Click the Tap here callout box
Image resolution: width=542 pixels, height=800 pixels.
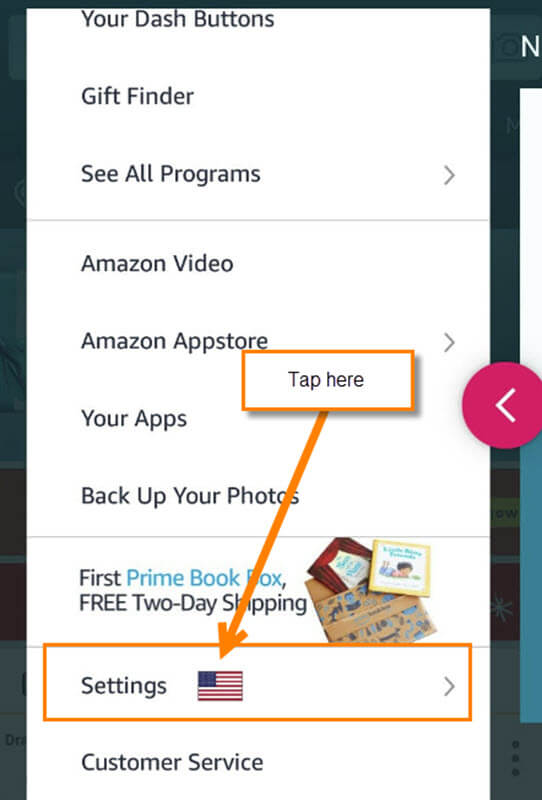328,380
